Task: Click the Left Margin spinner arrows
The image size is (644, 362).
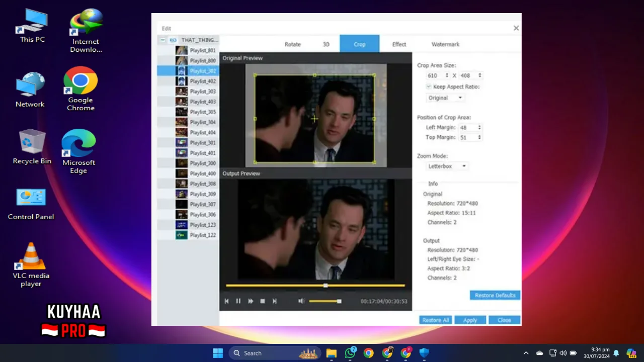Action: click(479, 128)
